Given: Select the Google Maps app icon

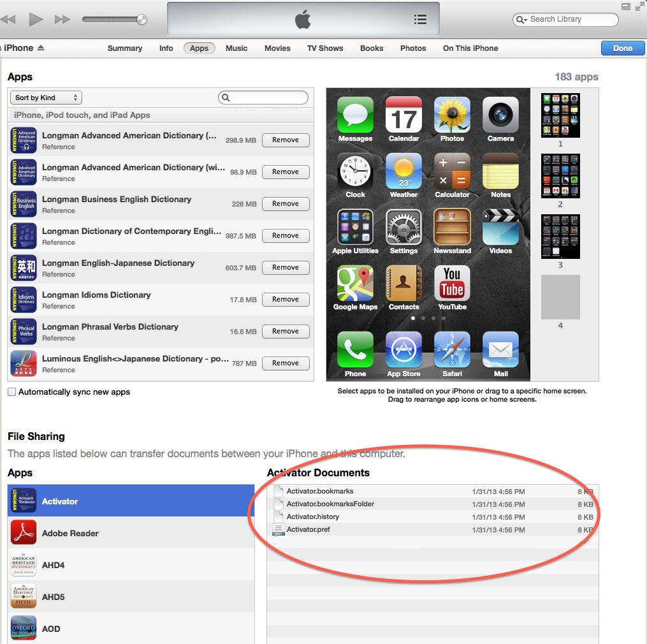Looking at the screenshot, I should point(355,283).
